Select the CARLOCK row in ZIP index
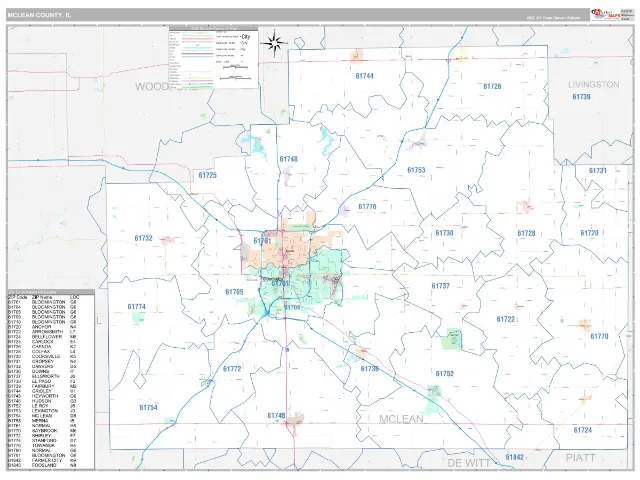Image resolution: width=640 pixels, height=480 pixels. (x=42, y=342)
